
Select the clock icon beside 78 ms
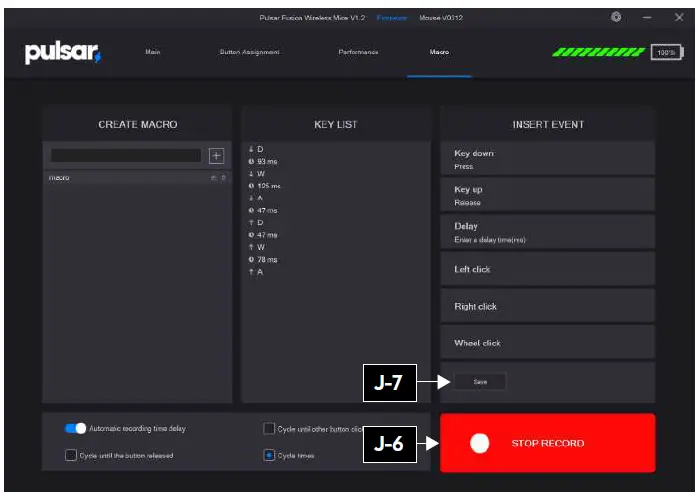click(x=251, y=259)
